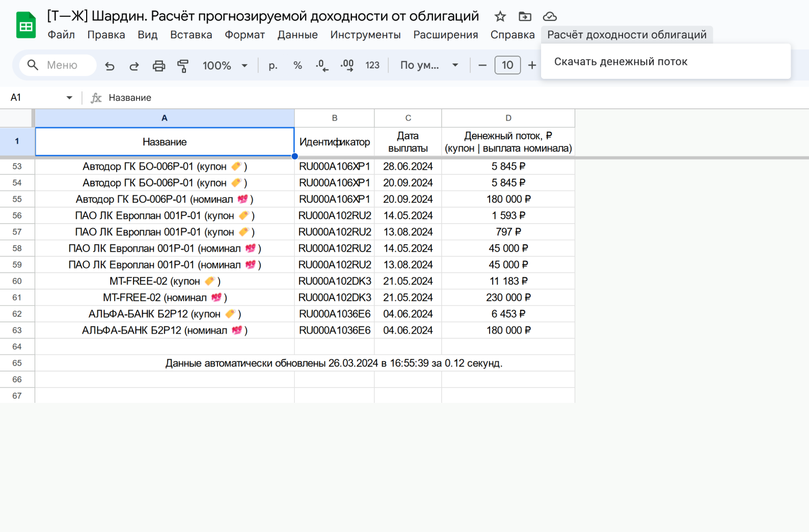Click the 1 593 ₽ cell
Viewport: 809px width, 532px height.
point(509,215)
